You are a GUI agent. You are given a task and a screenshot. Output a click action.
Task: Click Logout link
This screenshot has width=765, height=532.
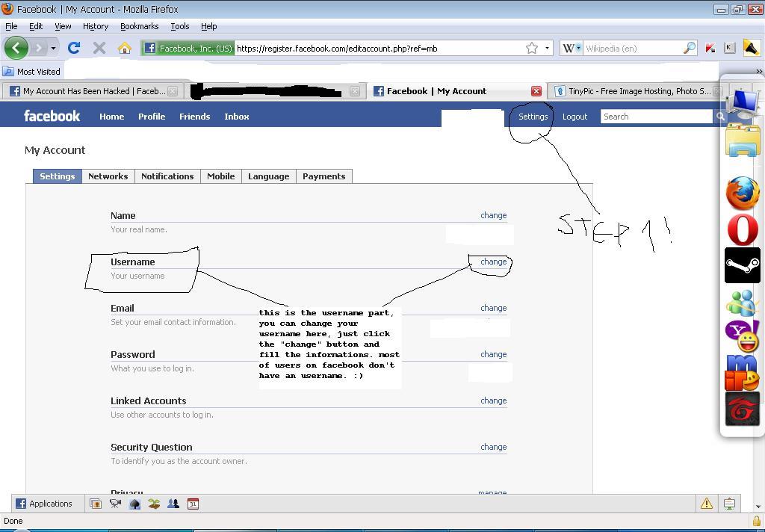pos(574,117)
